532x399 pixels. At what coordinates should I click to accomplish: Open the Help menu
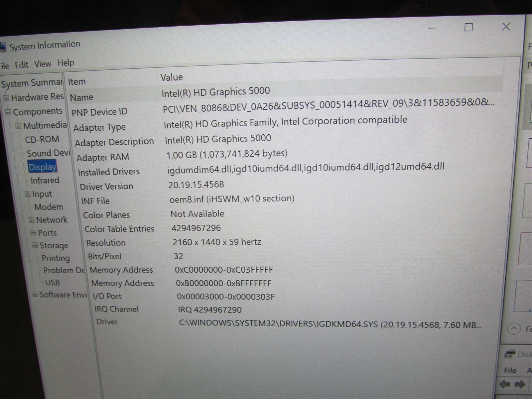coord(66,63)
